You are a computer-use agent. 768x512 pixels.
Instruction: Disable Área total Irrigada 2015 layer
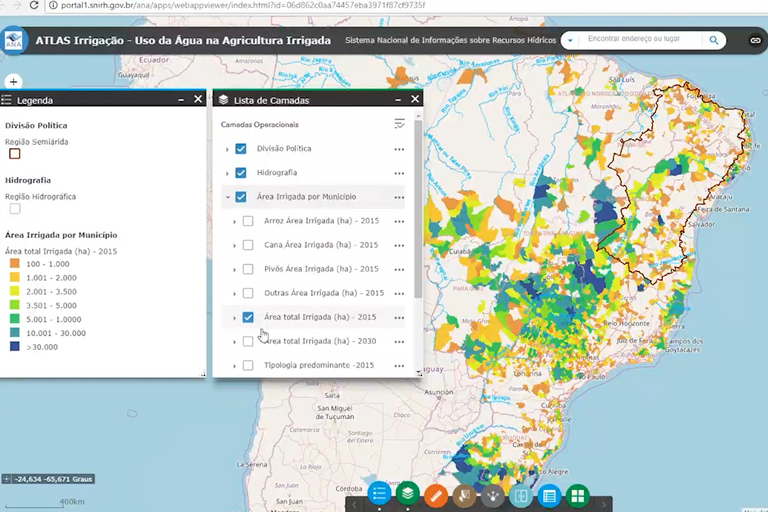pyautogui.click(x=248, y=318)
